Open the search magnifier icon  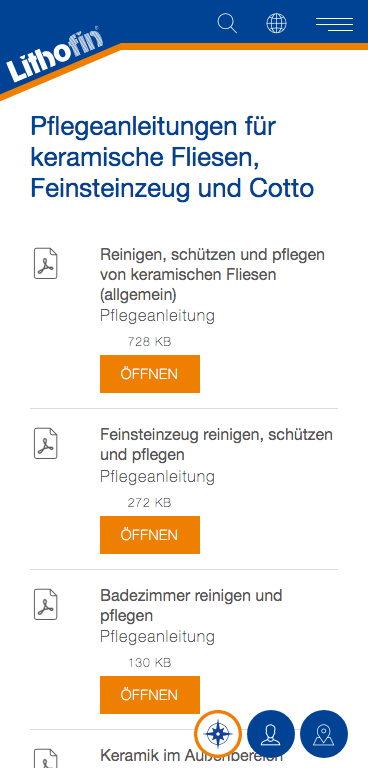(227, 24)
